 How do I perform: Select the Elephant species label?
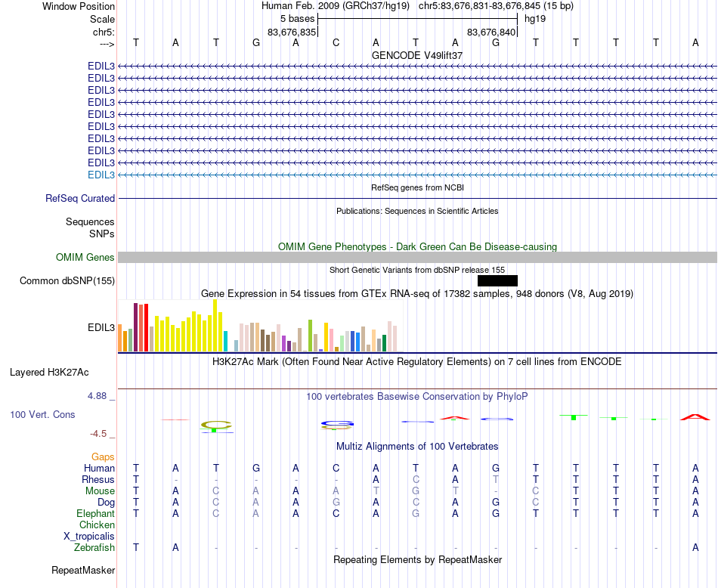click(x=96, y=513)
